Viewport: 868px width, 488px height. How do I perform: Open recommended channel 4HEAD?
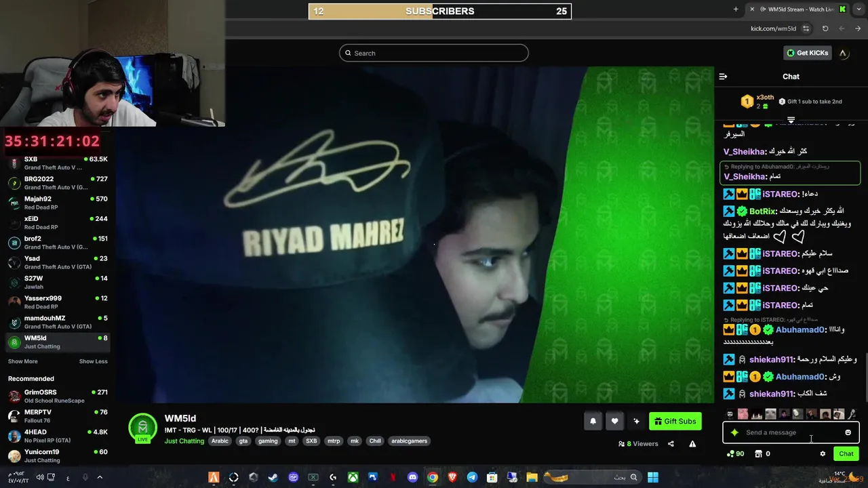58,436
